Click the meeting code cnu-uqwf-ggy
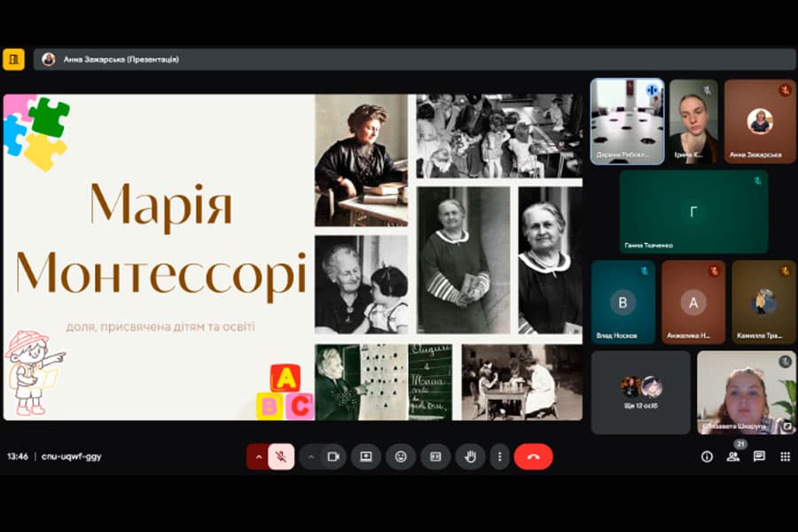 (71, 456)
